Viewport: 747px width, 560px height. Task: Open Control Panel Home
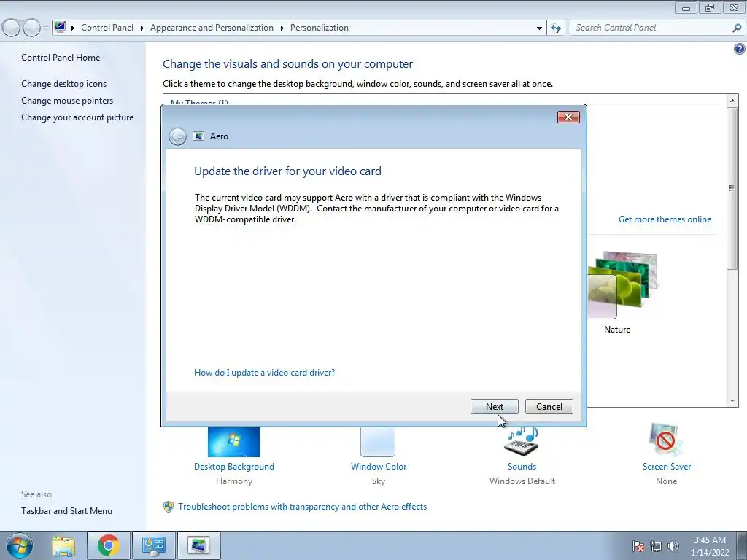point(61,58)
